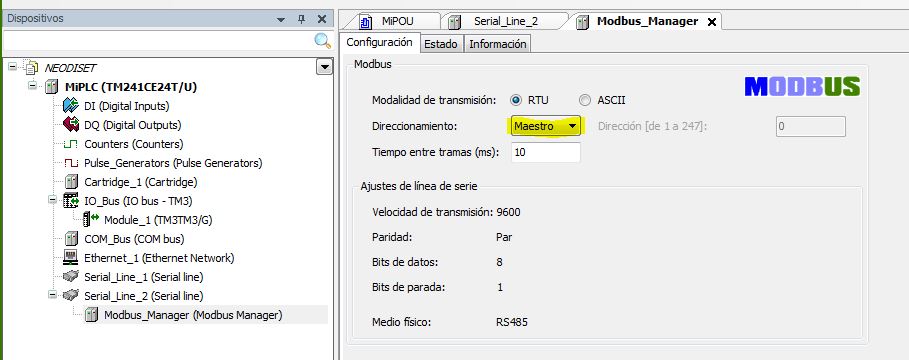909x360 pixels.
Task: Click the search magnifier icon in Dispositivos
Action: 322,41
